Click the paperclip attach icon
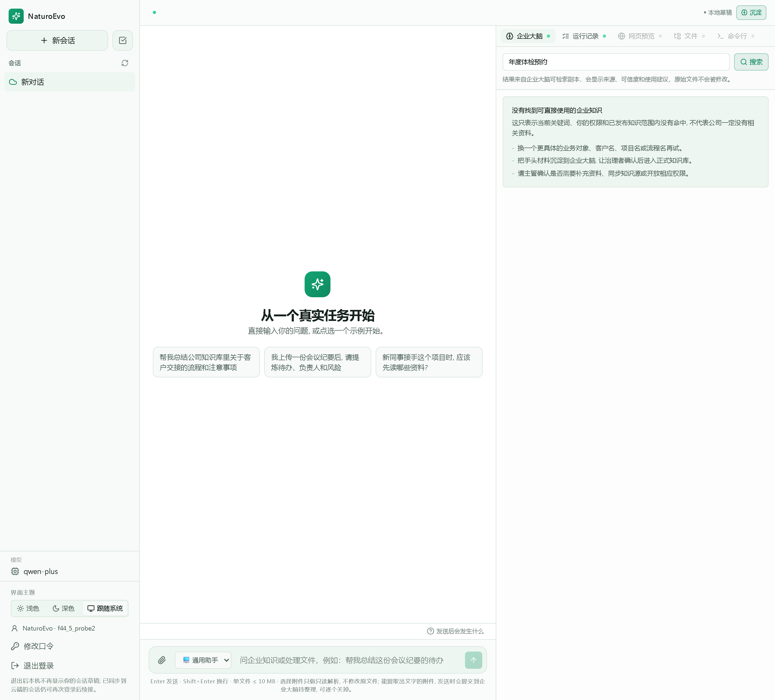The width and height of the screenshot is (775, 700). pos(162,660)
